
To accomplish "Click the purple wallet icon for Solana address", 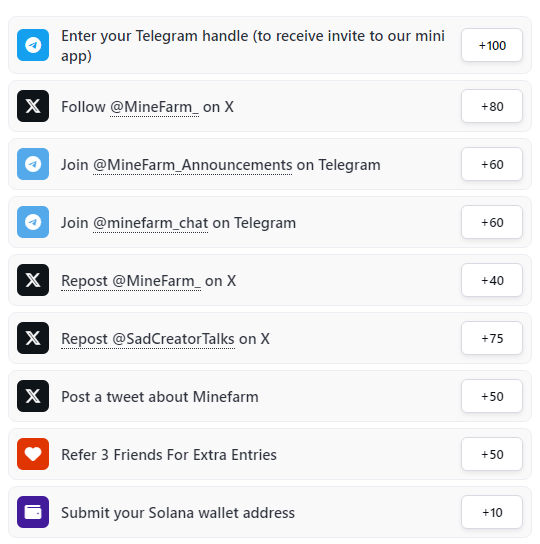I will [33, 512].
